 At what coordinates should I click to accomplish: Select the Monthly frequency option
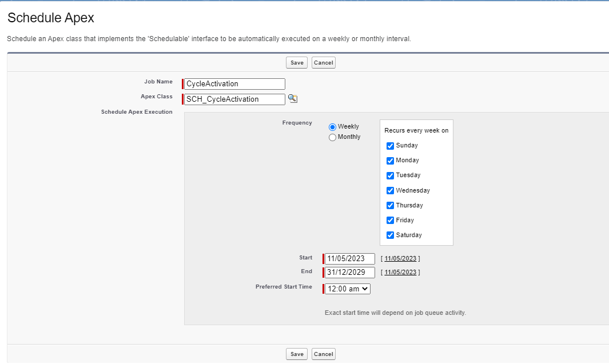coord(332,137)
